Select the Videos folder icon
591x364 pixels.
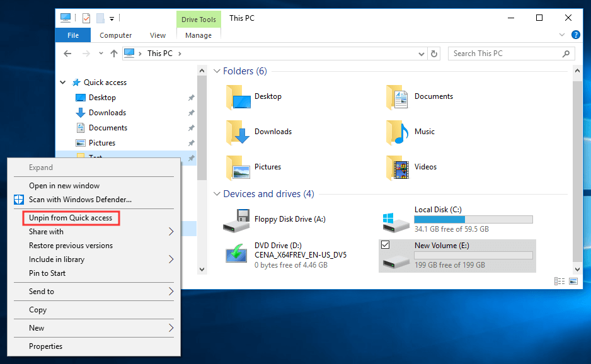click(398, 168)
